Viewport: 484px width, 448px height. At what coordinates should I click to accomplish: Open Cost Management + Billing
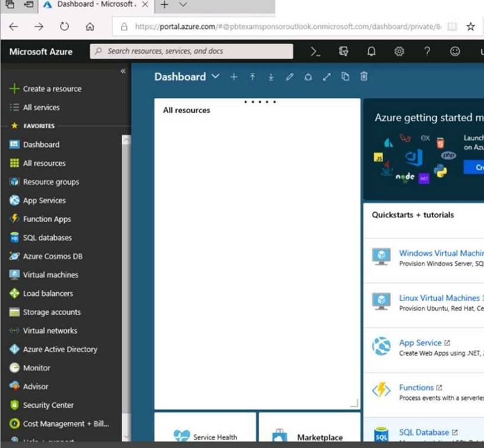[x=59, y=424]
